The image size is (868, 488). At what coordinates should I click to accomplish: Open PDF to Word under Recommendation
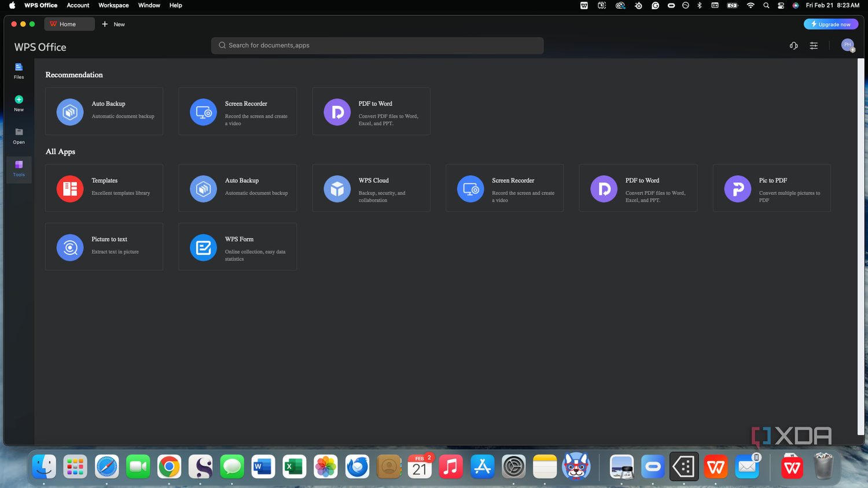(x=372, y=111)
